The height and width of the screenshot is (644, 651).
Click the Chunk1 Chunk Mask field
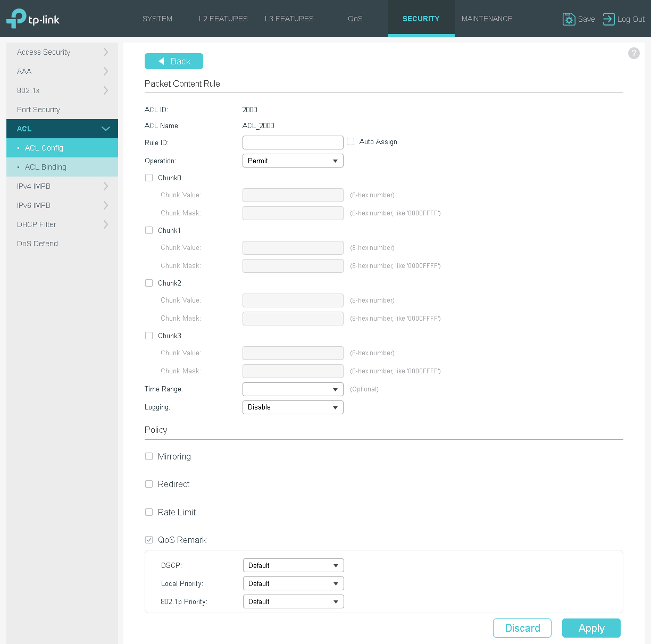click(293, 266)
